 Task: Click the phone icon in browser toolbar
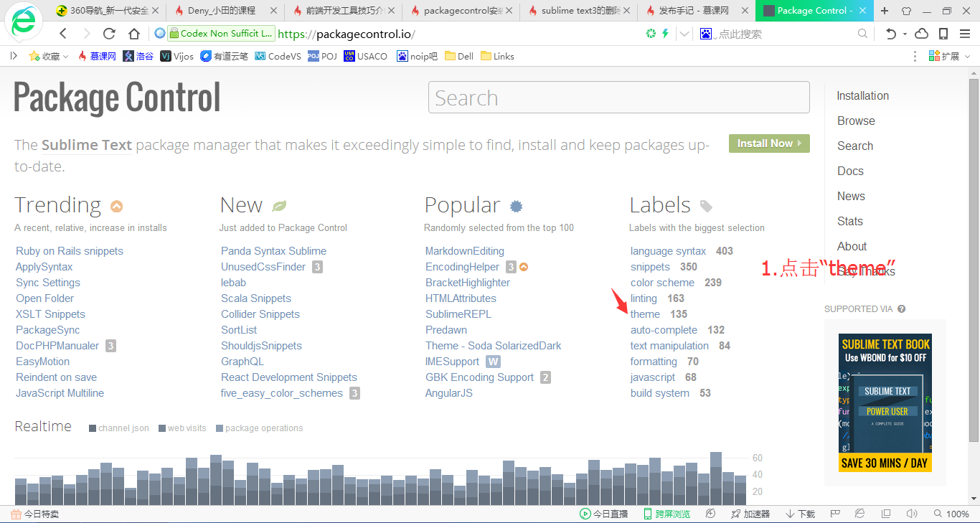[x=943, y=34]
